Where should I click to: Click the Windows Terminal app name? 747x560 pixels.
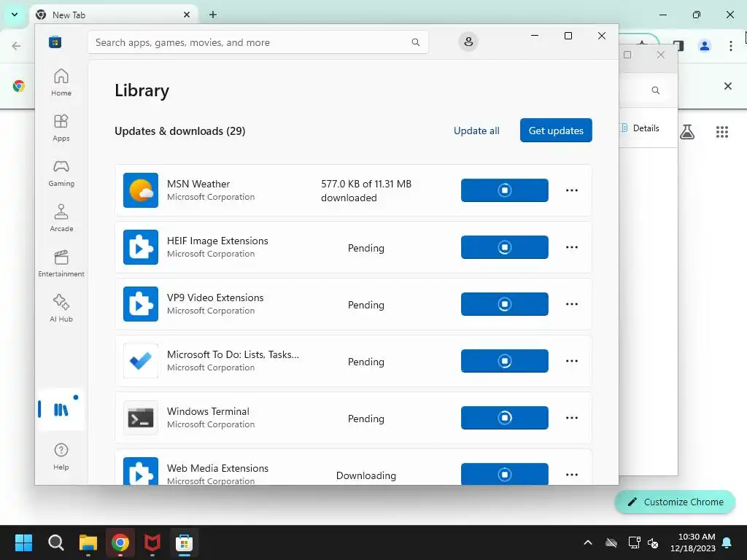[208, 411]
